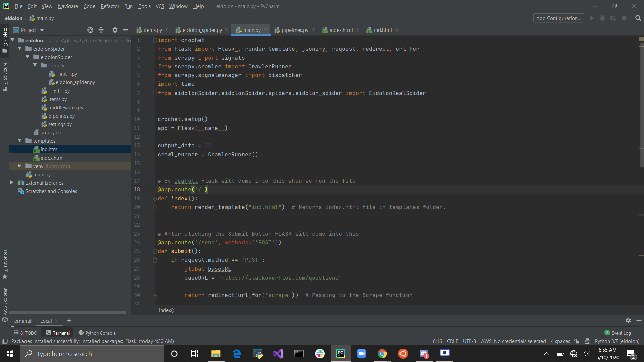Image resolution: width=644 pixels, height=362 pixels.
Task: Collapse the templates folder
Action: [x=20, y=141]
